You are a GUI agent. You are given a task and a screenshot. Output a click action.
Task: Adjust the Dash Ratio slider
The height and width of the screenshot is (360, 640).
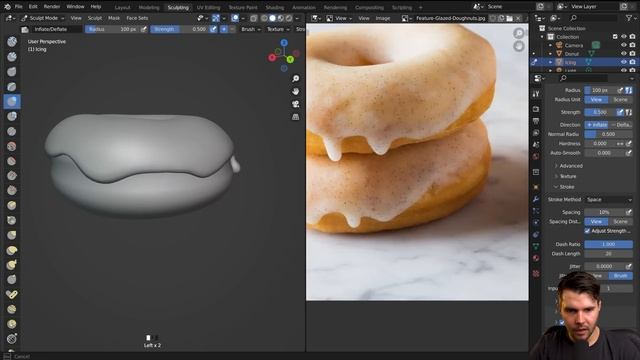(609, 244)
